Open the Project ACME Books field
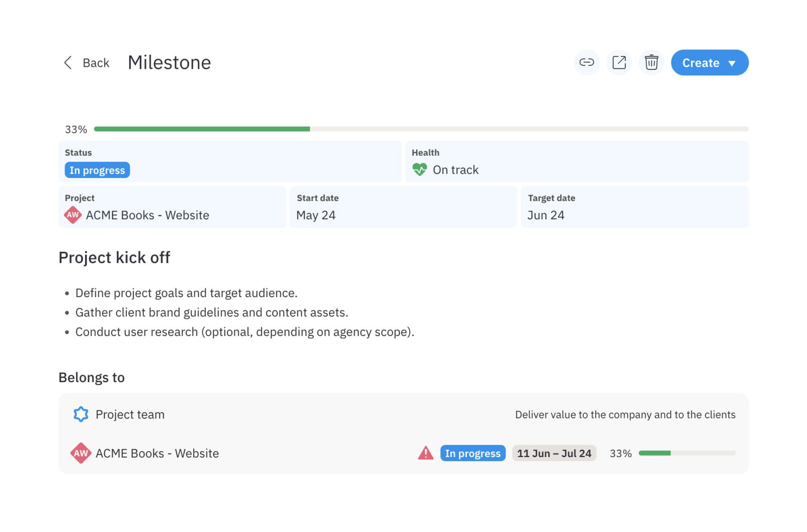807x532 pixels. click(172, 207)
